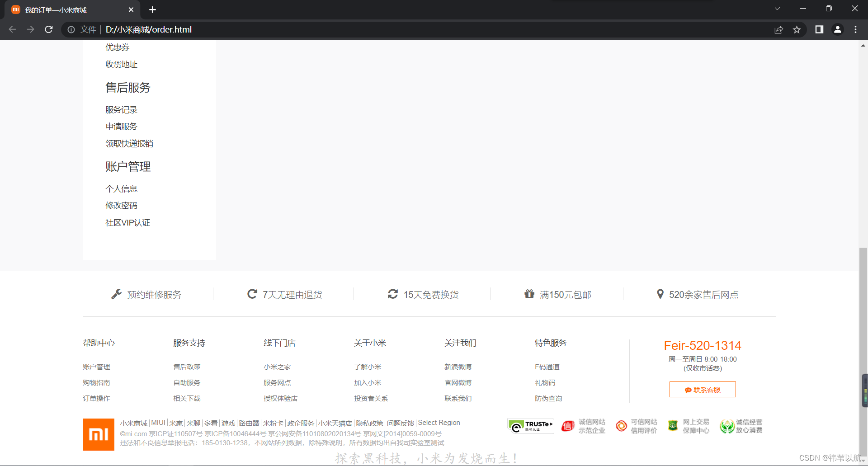Image resolution: width=868 pixels, height=466 pixels.
Task: Click 购物指南 in the footer
Action: tap(96, 382)
